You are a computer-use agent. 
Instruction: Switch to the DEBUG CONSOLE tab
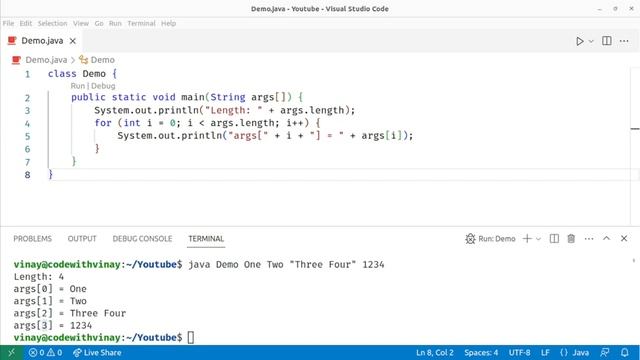pos(142,239)
